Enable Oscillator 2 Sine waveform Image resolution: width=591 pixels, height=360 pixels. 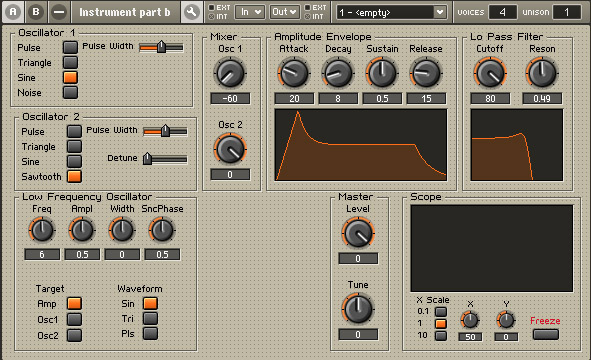tap(74, 162)
